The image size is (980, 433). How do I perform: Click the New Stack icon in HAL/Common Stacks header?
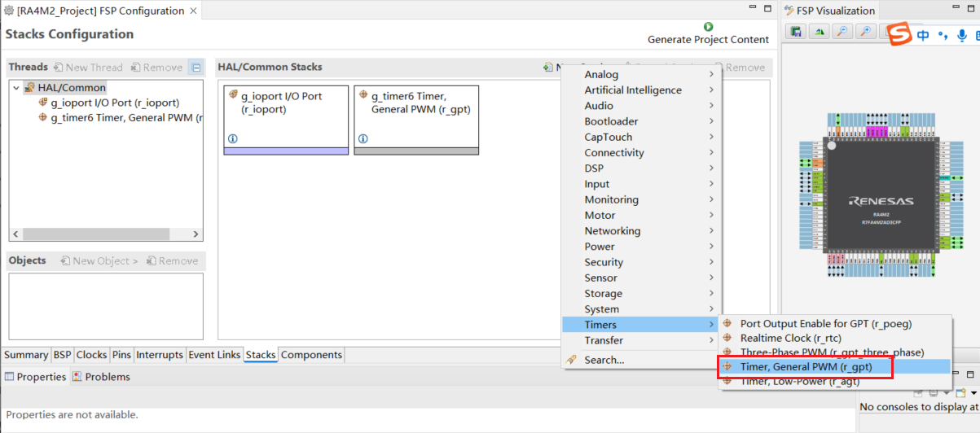click(x=549, y=68)
